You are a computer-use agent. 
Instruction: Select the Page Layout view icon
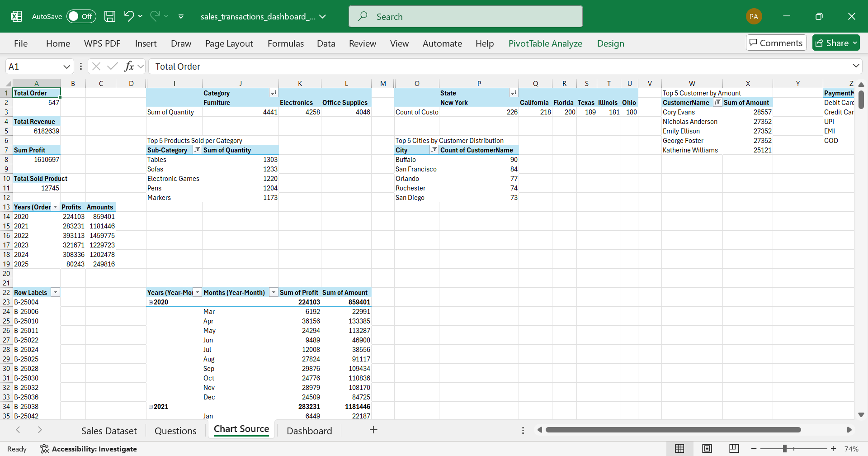tap(707, 448)
